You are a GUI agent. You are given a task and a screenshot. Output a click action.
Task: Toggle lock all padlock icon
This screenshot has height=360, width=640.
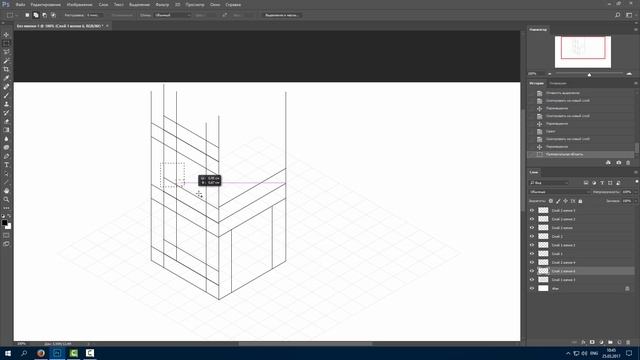pyautogui.click(x=580, y=201)
